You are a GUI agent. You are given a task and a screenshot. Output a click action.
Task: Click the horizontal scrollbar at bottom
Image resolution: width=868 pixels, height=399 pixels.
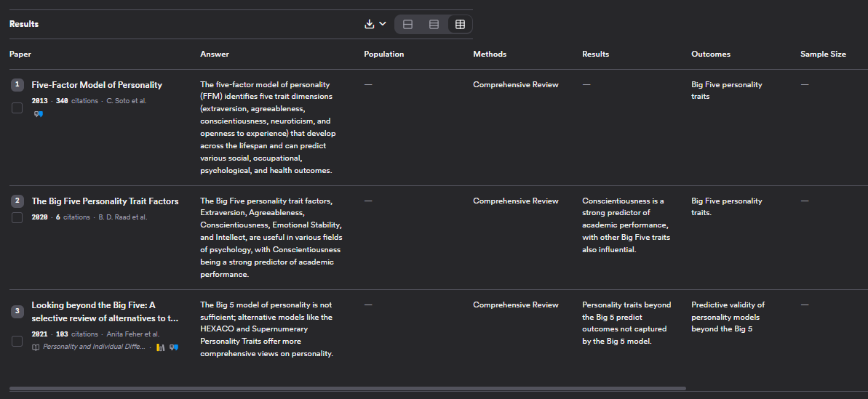347,389
